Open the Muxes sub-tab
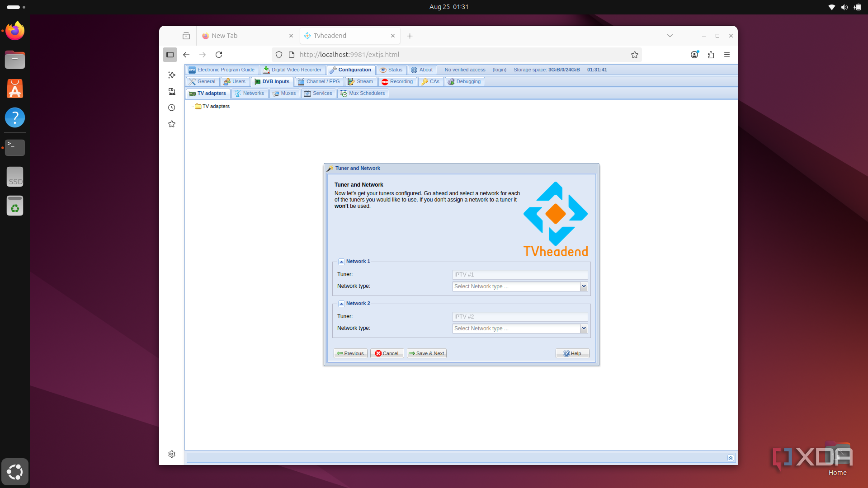This screenshot has width=868, height=488. click(284, 93)
